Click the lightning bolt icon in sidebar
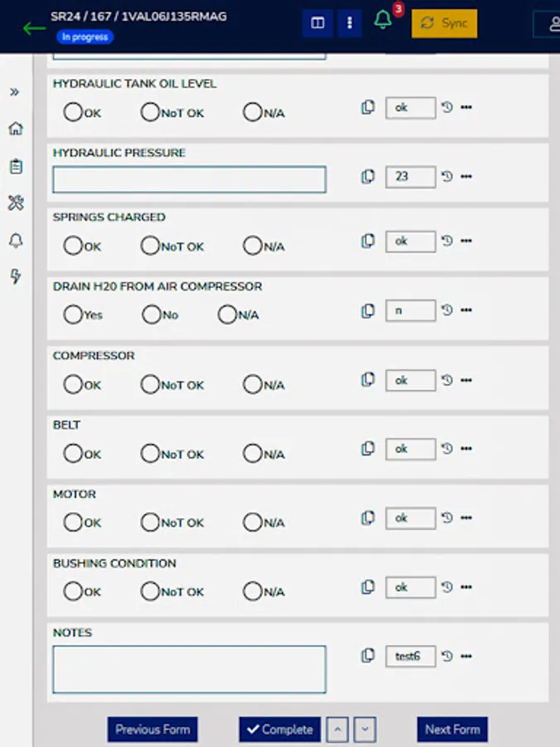 (x=15, y=276)
